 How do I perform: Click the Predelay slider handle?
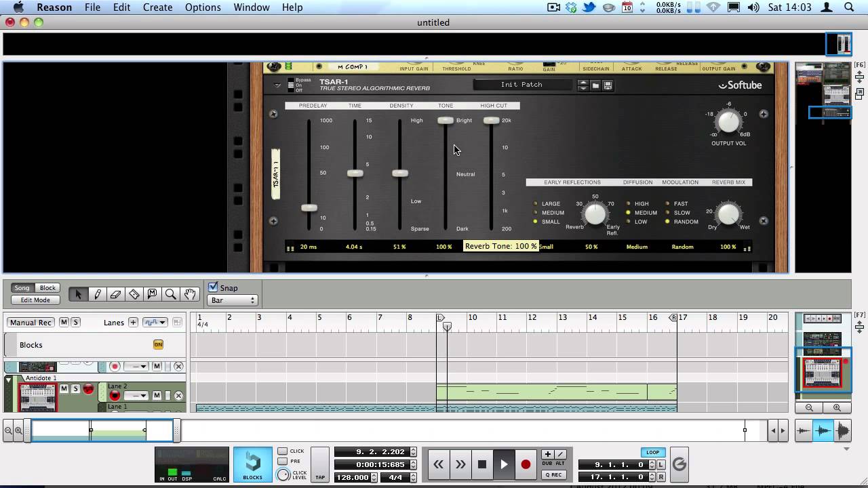pyautogui.click(x=309, y=207)
